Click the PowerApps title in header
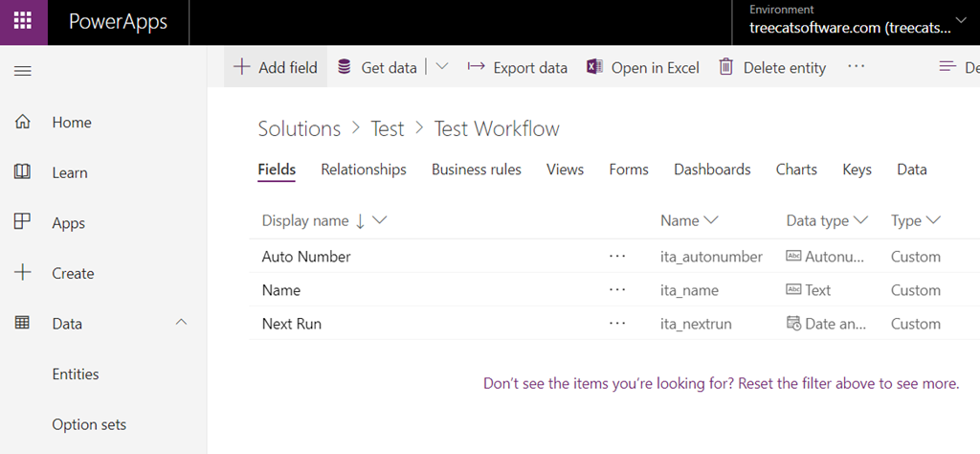The width and height of the screenshot is (980, 454). click(118, 22)
